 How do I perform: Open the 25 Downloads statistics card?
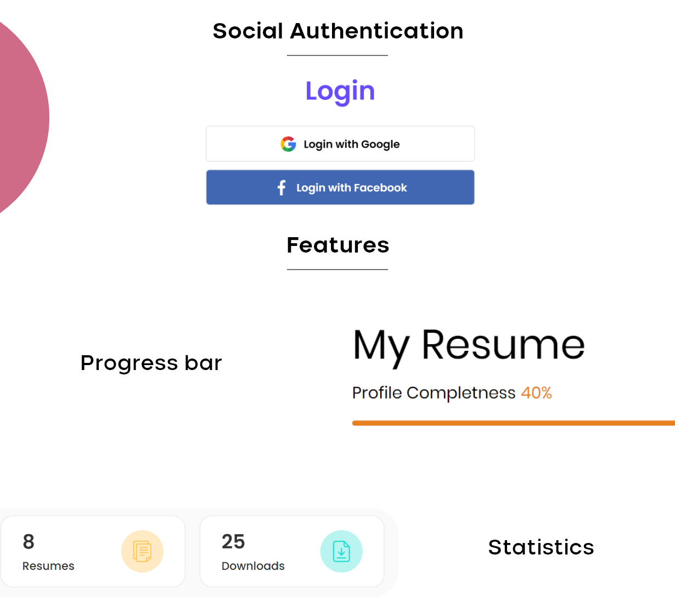point(292,551)
